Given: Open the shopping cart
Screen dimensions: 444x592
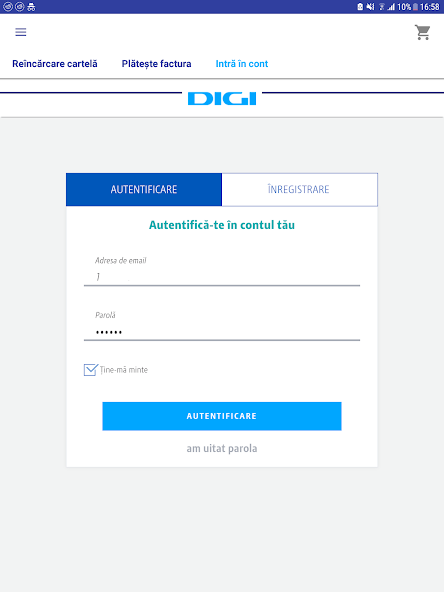Looking at the screenshot, I should point(422,32).
